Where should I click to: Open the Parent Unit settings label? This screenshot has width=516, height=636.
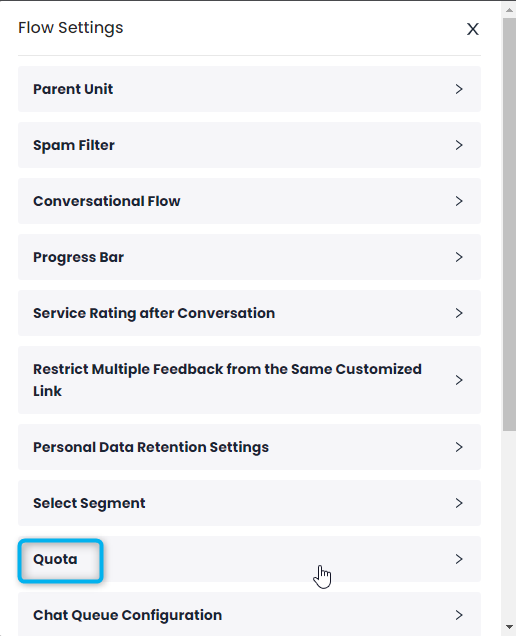click(x=73, y=89)
